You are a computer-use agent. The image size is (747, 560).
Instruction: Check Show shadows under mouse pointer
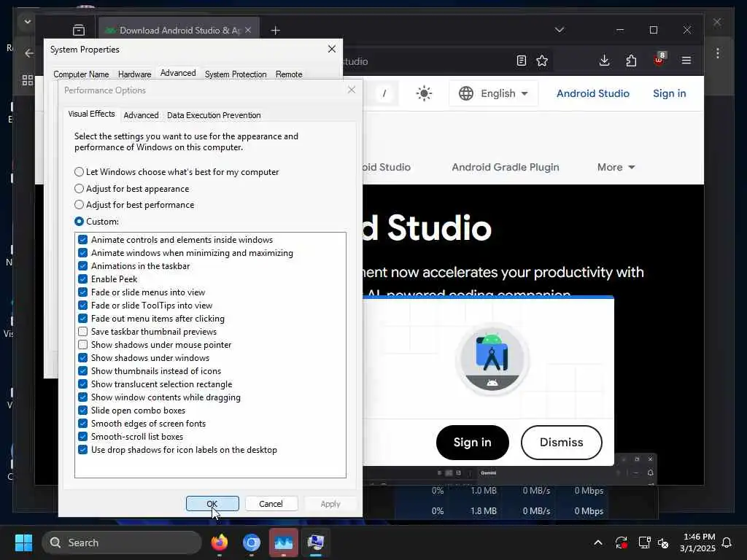(x=82, y=345)
